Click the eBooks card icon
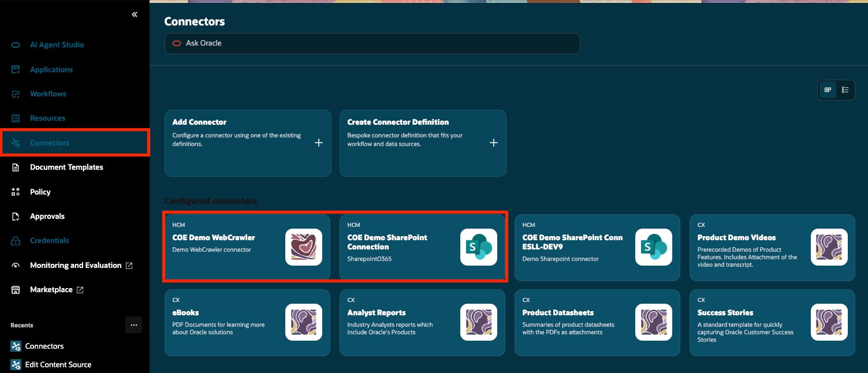The height and width of the screenshot is (373, 868). tap(304, 322)
